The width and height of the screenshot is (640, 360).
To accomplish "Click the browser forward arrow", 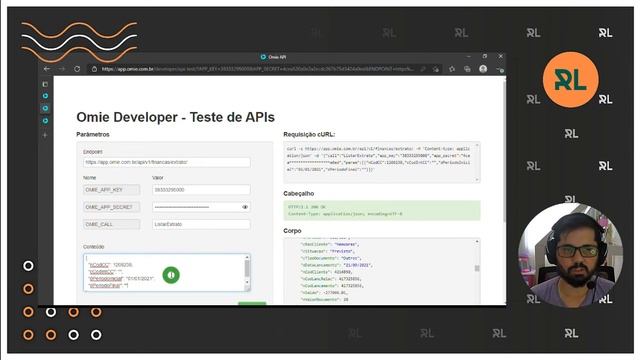I will 62,69.
